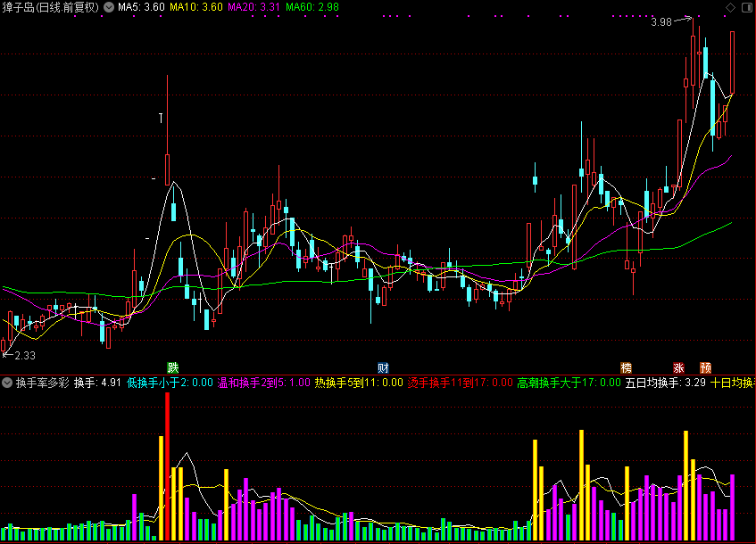Click the orange 榜 marker icon
The width and height of the screenshot is (756, 544).
pos(626,368)
